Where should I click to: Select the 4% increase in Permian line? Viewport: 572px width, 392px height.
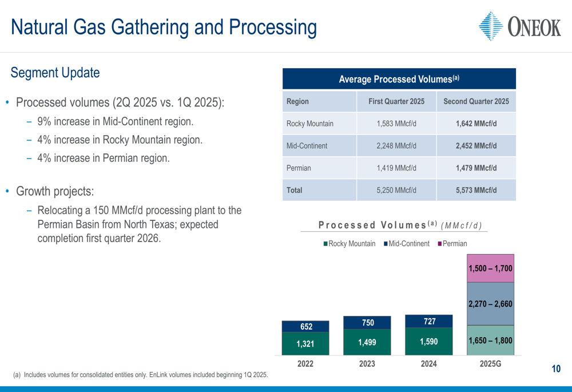click(x=103, y=158)
